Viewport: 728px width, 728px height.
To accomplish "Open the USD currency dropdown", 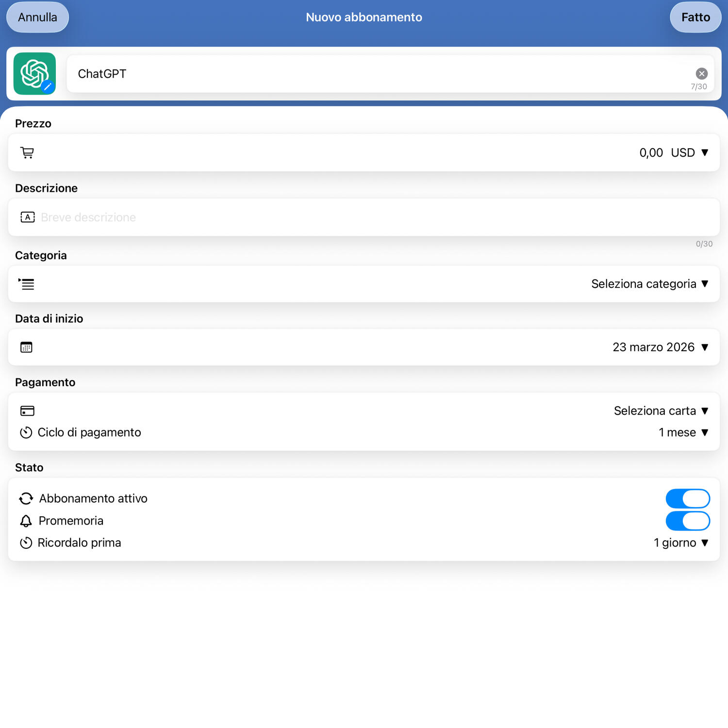I will pos(689,152).
